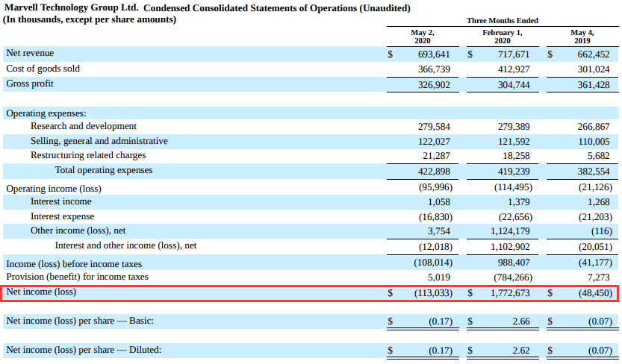
Task: Click restructuring charges value 18,258
Action: point(516,156)
